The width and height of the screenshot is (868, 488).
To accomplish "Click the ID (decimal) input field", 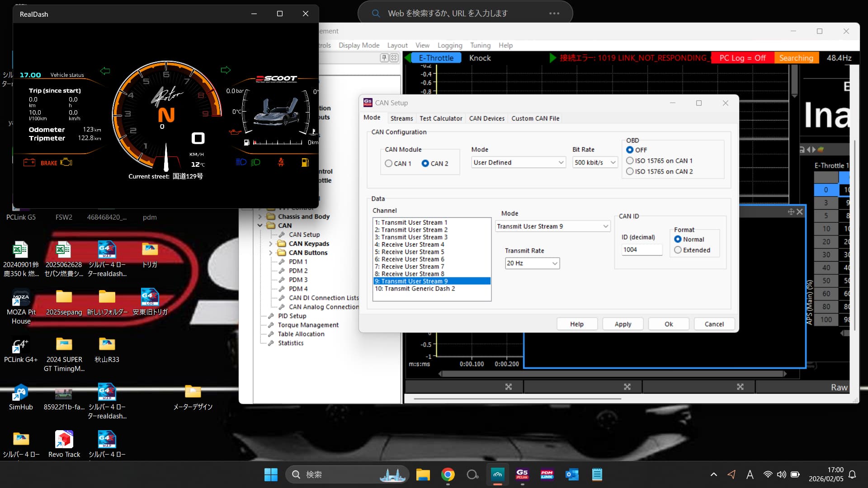I will coord(641,250).
